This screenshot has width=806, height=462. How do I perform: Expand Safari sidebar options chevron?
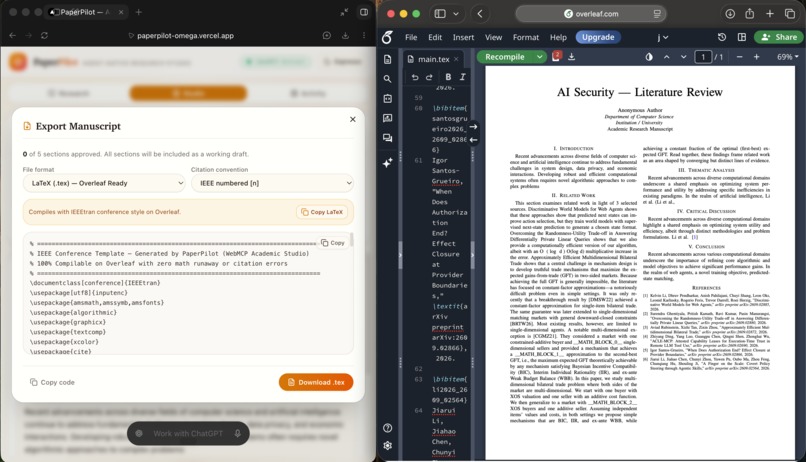click(x=456, y=14)
